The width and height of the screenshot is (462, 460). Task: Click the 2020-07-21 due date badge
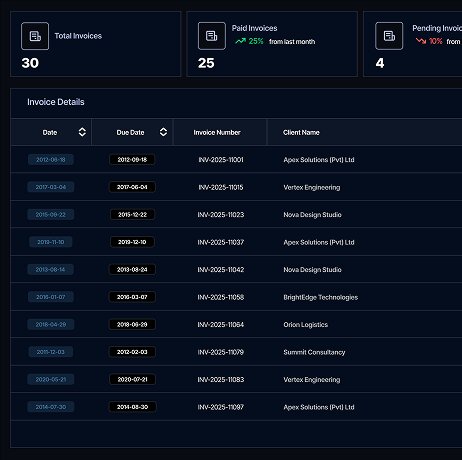132,379
